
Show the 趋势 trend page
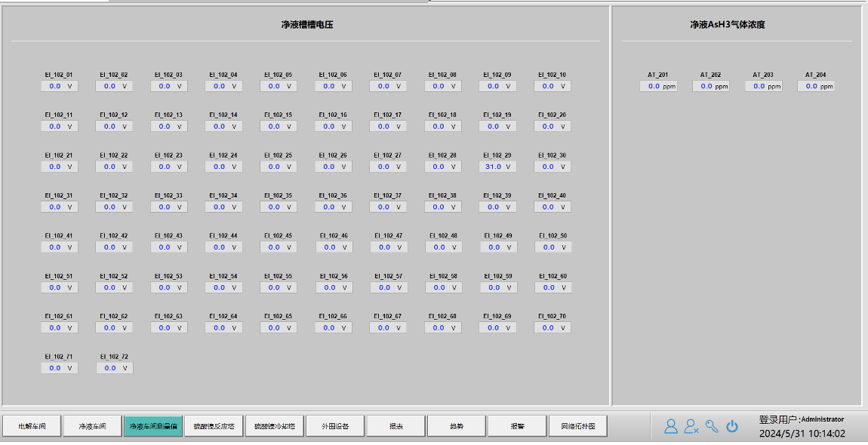point(457,426)
